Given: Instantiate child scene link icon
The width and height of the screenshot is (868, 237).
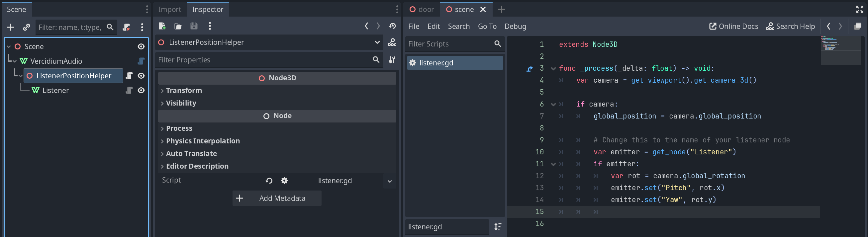Looking at the screenshot, I should 26,27.
